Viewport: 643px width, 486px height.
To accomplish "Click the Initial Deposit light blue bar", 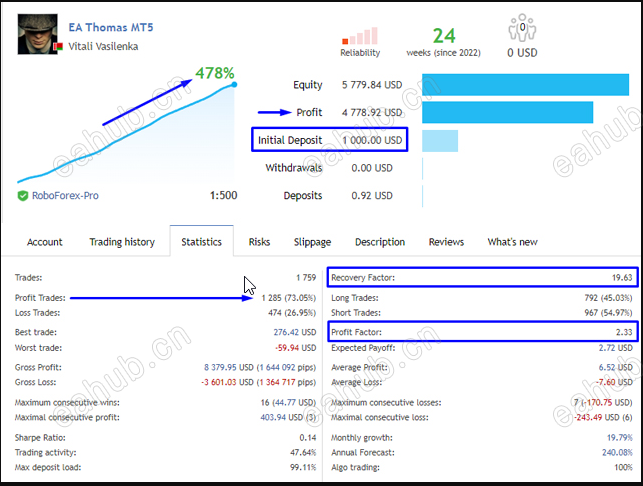I will [440, 141].
